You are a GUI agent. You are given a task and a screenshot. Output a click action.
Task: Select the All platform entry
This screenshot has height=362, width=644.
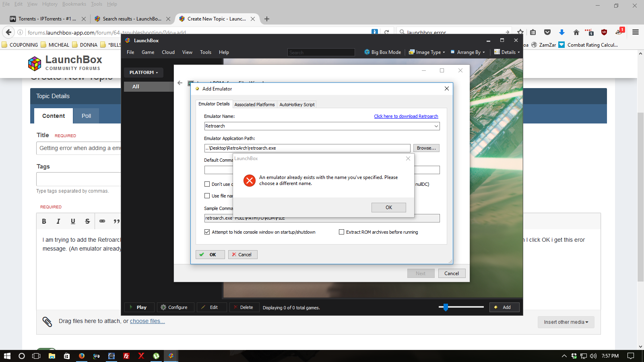pos(148,86)
